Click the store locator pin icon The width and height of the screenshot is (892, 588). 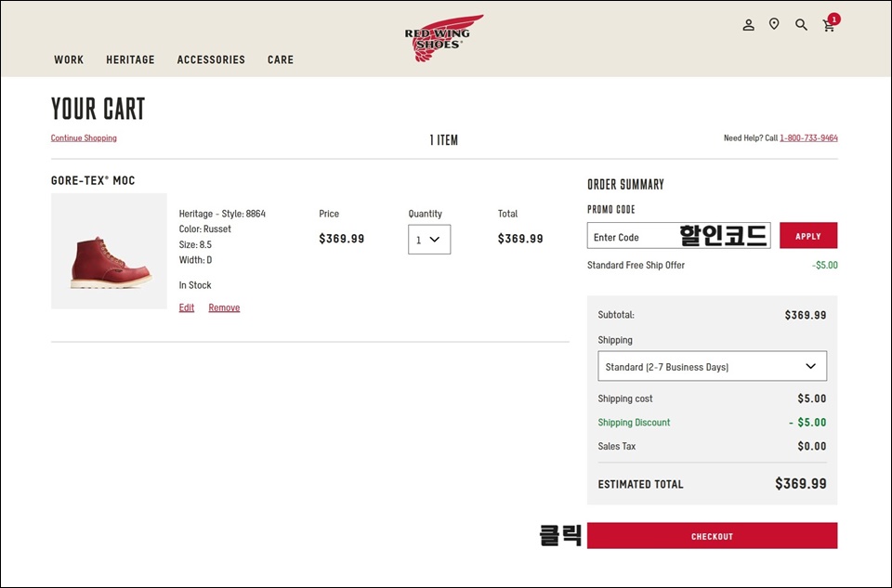(774, 24)
